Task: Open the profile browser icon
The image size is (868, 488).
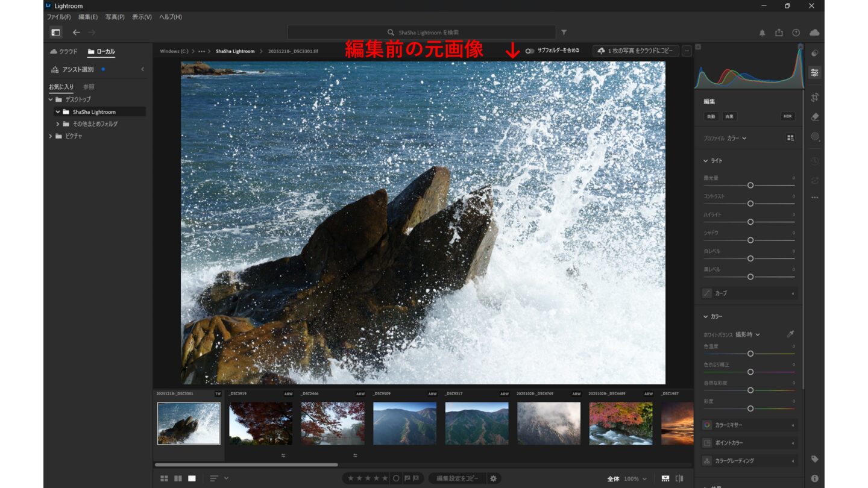Action: pos(790,138)
